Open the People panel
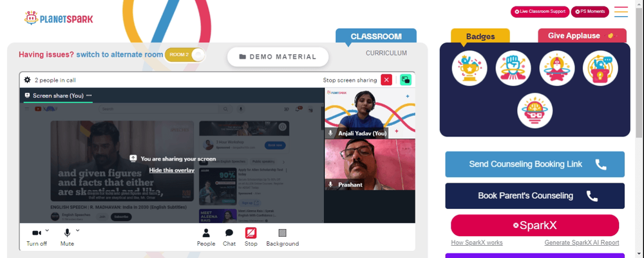 [206, 237]
